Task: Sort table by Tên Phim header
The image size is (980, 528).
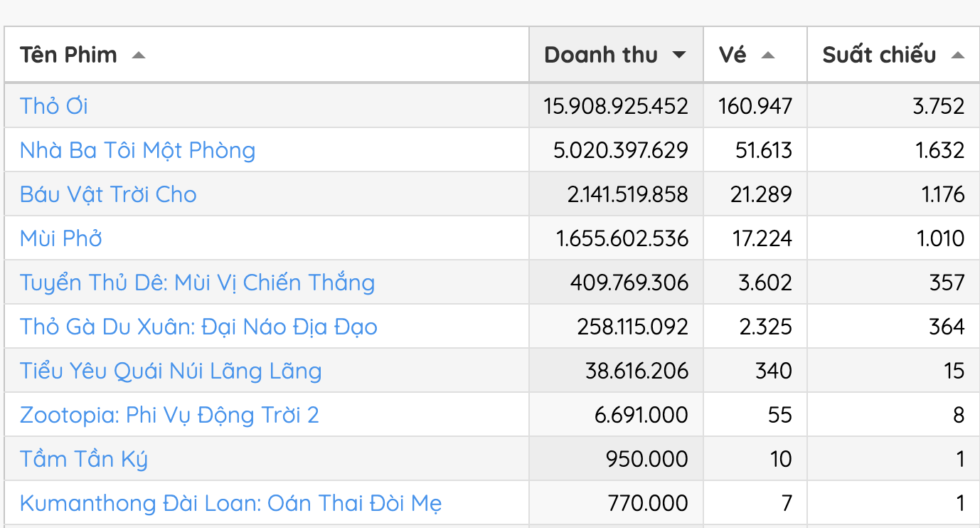Action: point(68,55)
